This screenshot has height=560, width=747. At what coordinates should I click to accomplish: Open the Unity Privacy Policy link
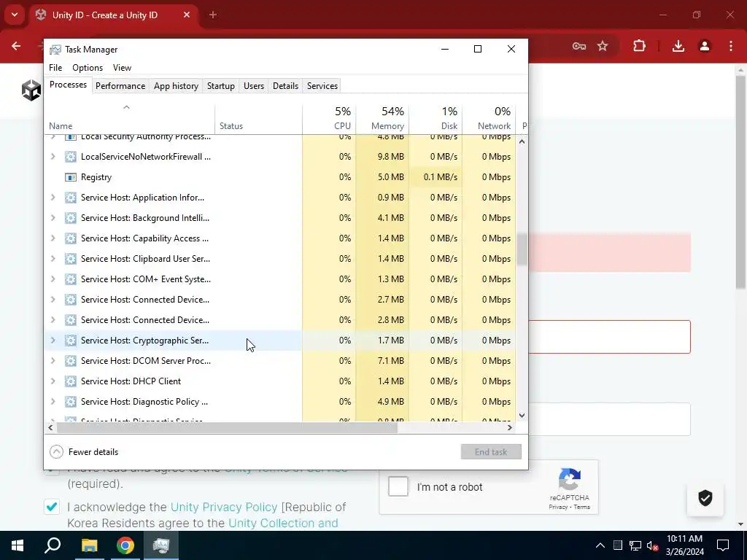(x=224, y=507)
